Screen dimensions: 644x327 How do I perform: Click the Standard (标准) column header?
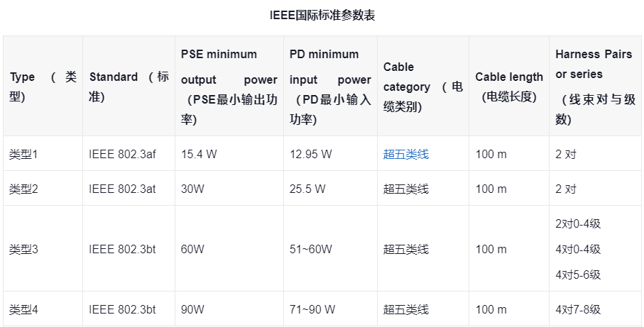click(129, 87)
